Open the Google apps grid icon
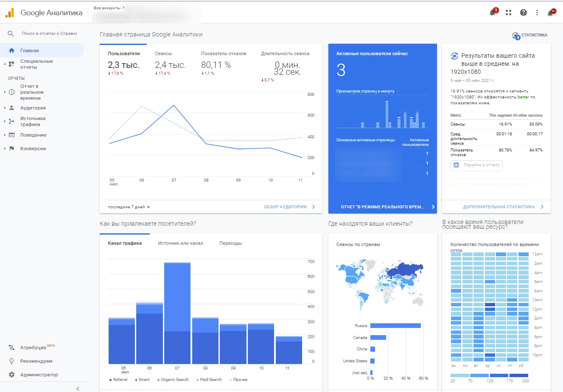Image resolution: width=563 pixels, height=392 pixels. 508,13
